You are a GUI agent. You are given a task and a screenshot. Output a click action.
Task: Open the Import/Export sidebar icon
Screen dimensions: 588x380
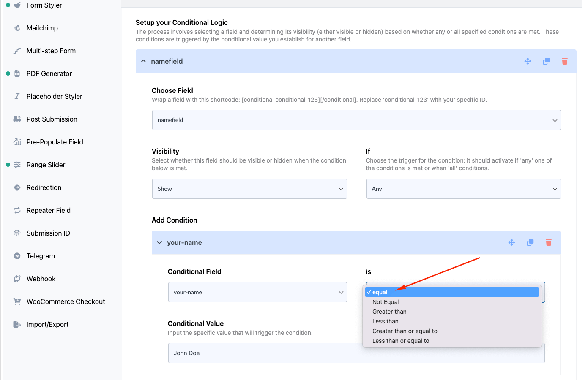17,324
